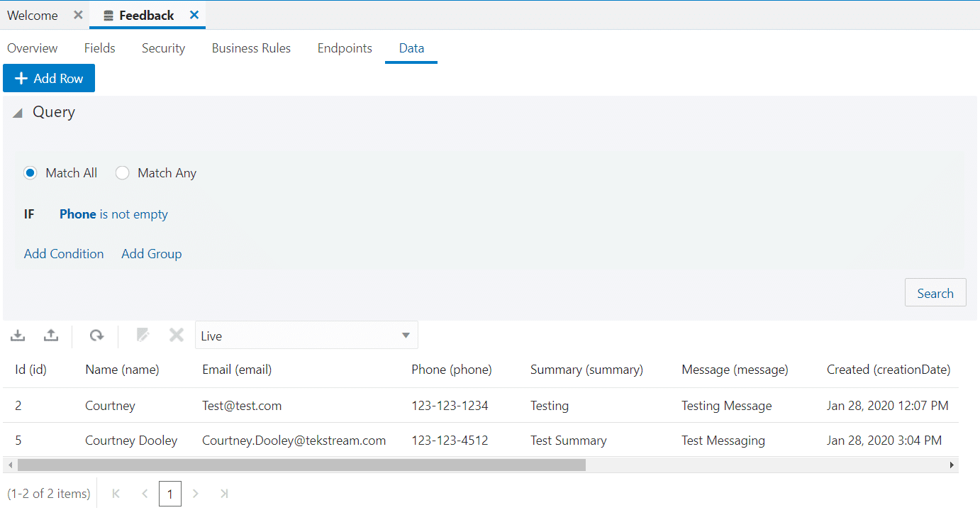The image size is (980, 515).
Task: Select the Test Messaging cell
Action: click(x=723, y=441)
